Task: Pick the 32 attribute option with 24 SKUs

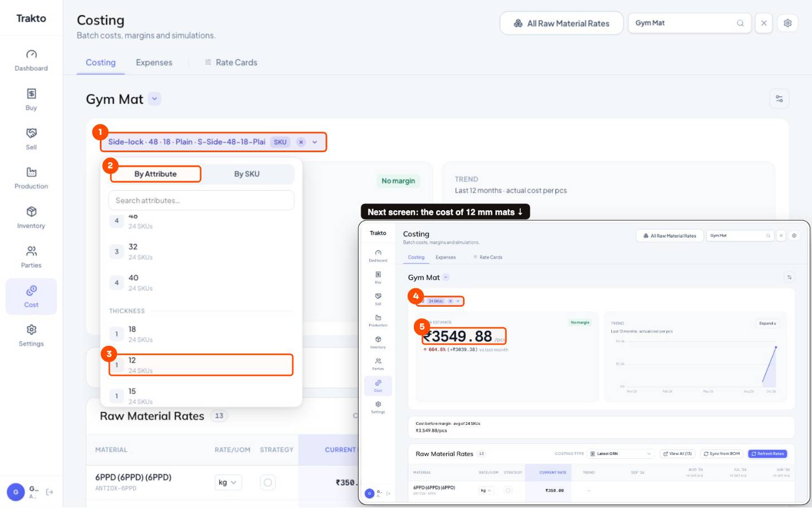Action: (x=201, y=251)
